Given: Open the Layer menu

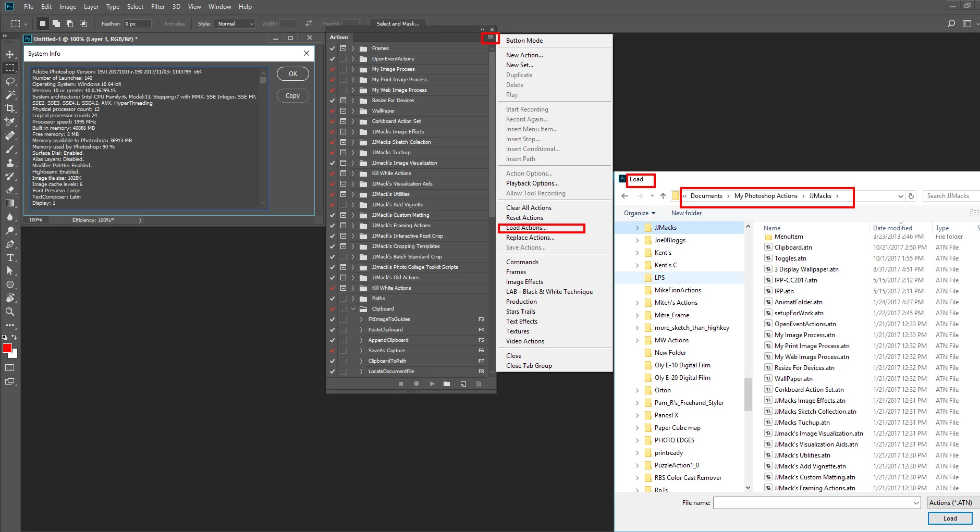Looking at the screenshot, I should [91, 7].
